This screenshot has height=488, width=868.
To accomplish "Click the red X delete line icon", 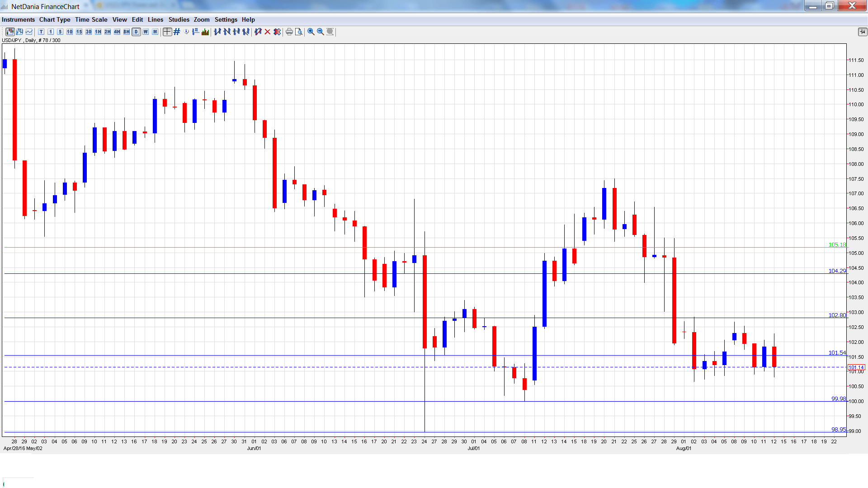I will [x=267, y=32].
